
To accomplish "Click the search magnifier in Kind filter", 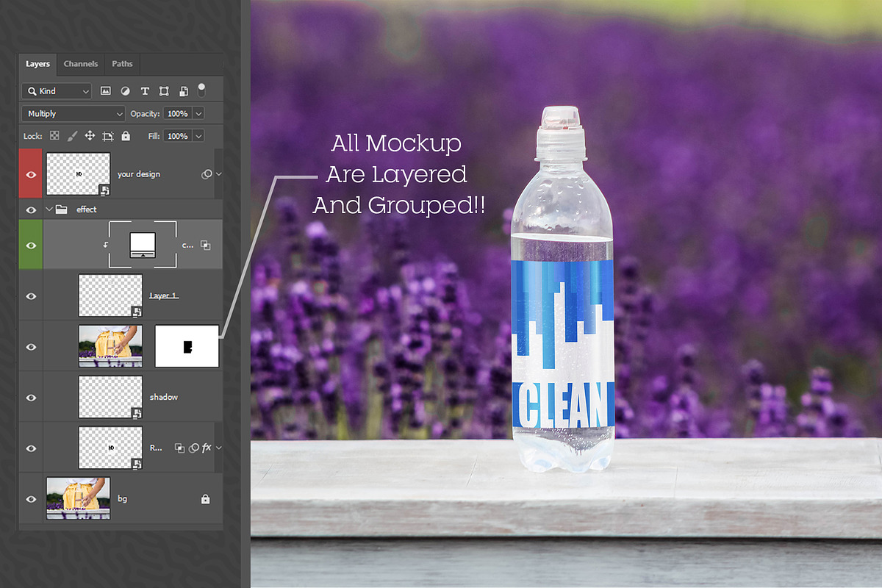I will (32, 91).
